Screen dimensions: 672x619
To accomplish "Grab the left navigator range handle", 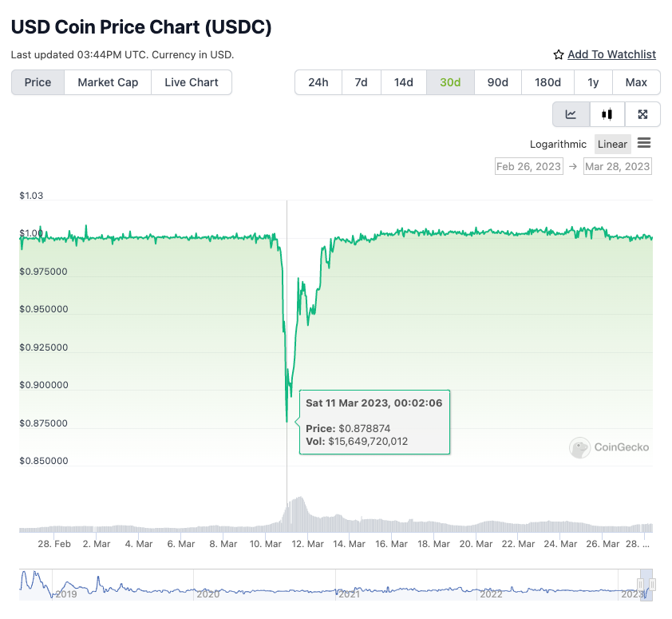I will coord(640,584).
